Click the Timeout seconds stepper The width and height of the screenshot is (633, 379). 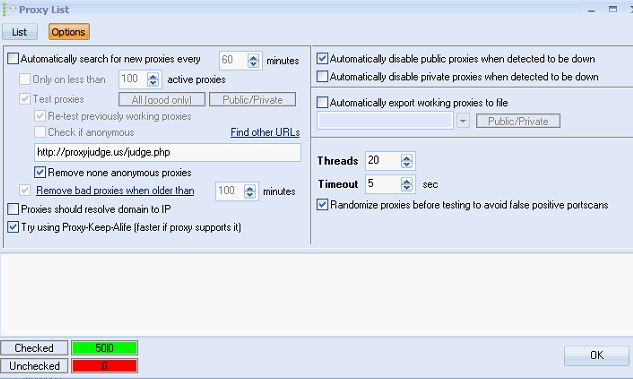point(407,184)
